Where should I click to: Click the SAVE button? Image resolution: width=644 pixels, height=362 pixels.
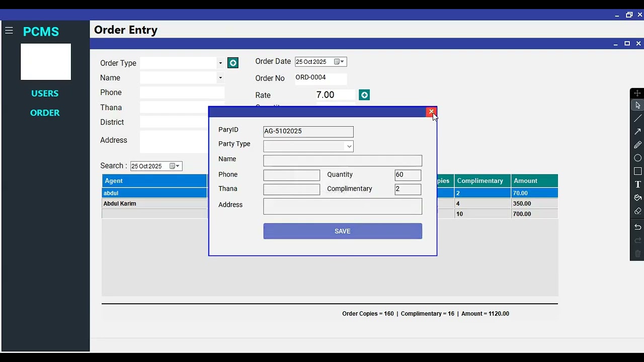pos(343,231)
